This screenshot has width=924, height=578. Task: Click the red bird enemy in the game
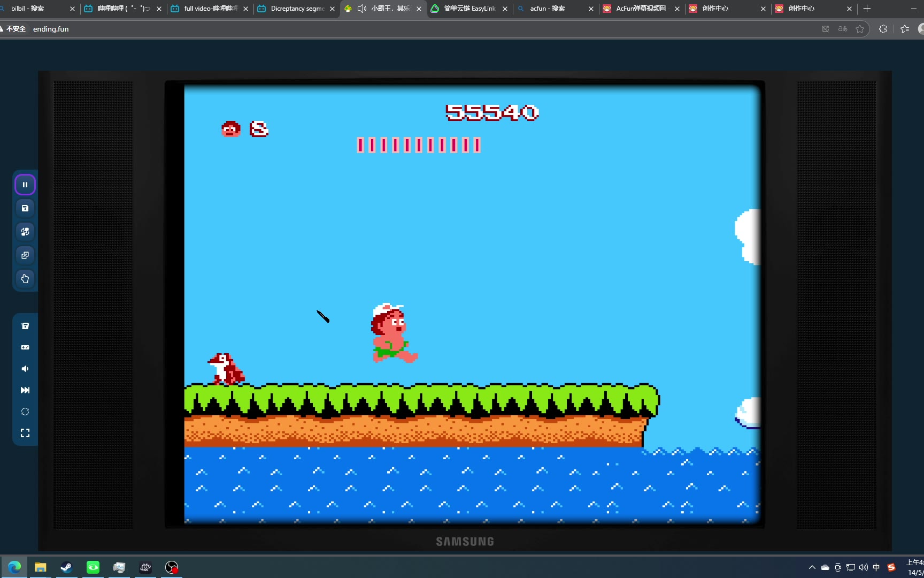(227, 369)
